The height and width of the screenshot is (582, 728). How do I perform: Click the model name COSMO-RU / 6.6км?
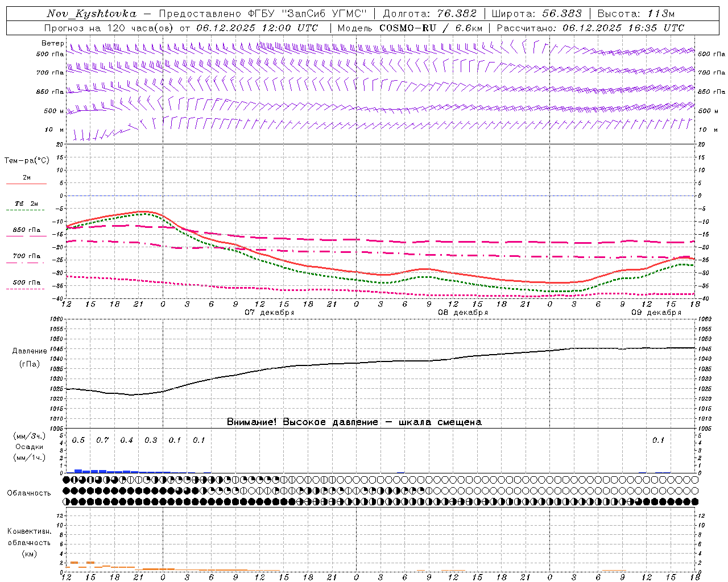click(431, 28)
